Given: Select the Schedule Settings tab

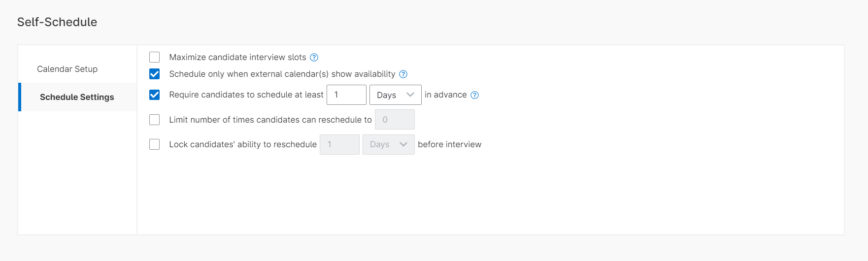Looking at the screenshot, I should coord(77,97).
